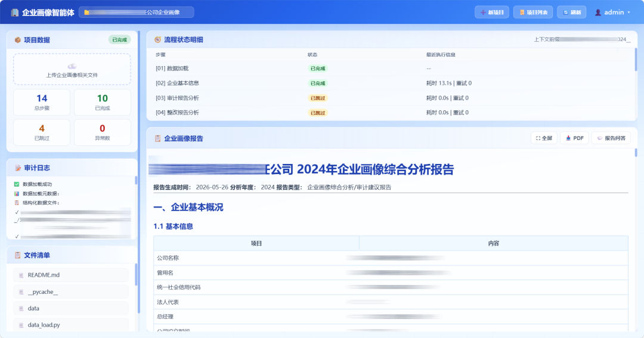Click the 公司名称 table row label

pos(168,258)
